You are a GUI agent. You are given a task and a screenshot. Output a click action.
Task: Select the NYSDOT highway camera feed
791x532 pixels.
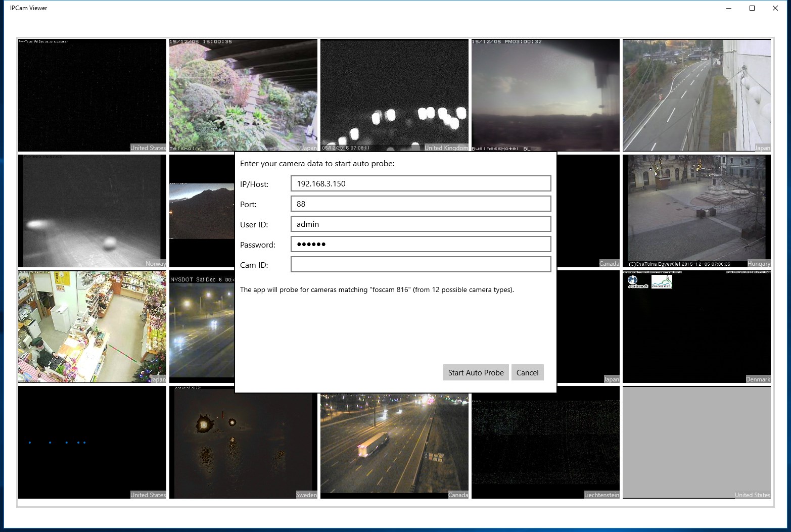[202, 326]
